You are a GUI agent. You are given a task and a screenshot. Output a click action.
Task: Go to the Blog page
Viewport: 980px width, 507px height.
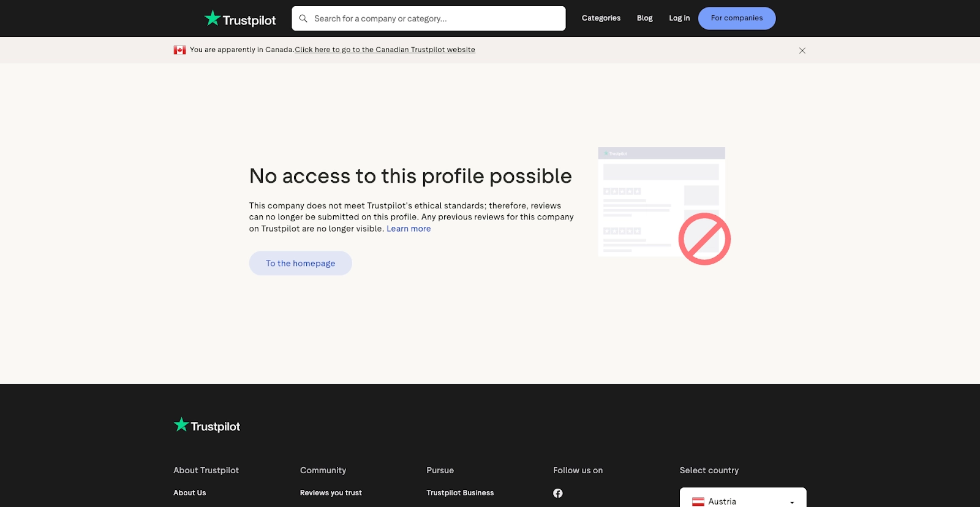tap(644, 18)
